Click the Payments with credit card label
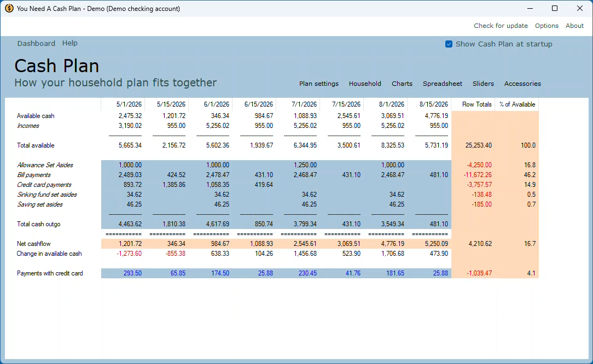The height and width of the screenshot is (364, 593). pos(50,273)
